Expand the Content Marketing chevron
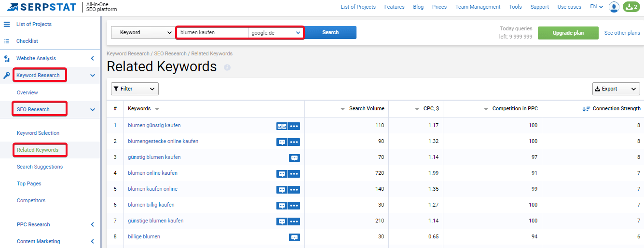Screen dimensions: 644x248 [93, 241]
